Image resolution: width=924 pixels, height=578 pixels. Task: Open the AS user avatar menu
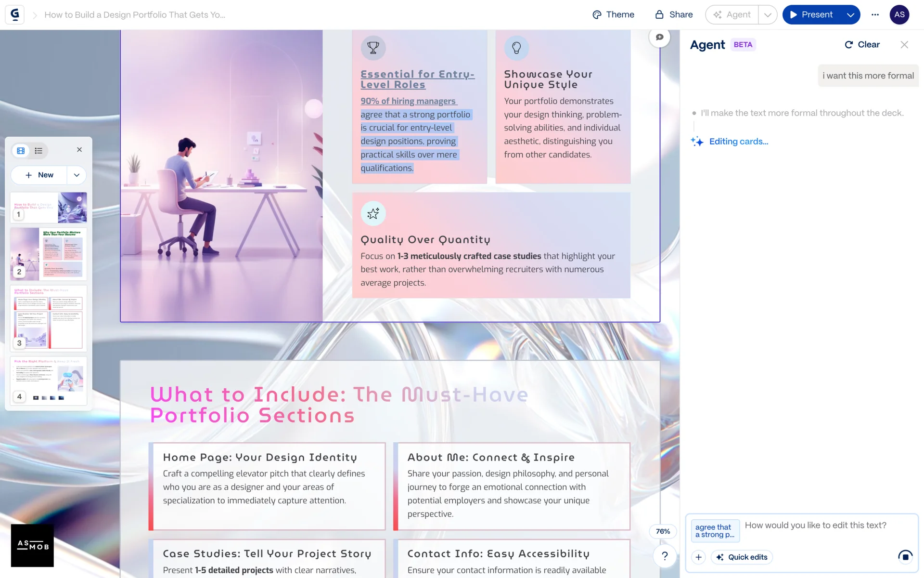899,14
